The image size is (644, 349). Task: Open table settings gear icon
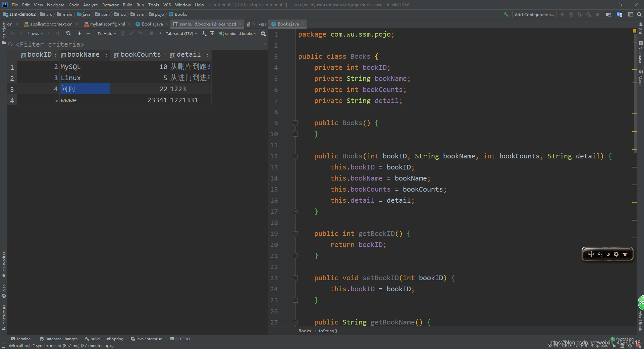[x=263, y=33]
